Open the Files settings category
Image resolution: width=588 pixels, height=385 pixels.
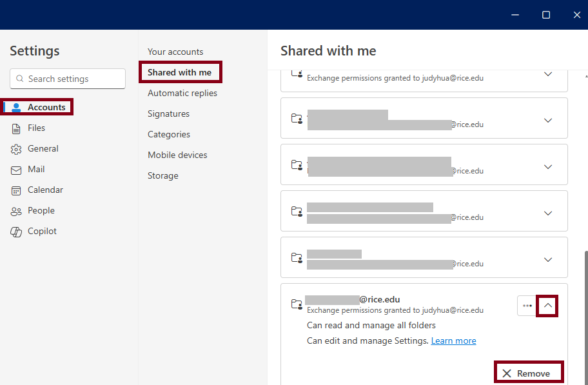click(x=36, y=128)
